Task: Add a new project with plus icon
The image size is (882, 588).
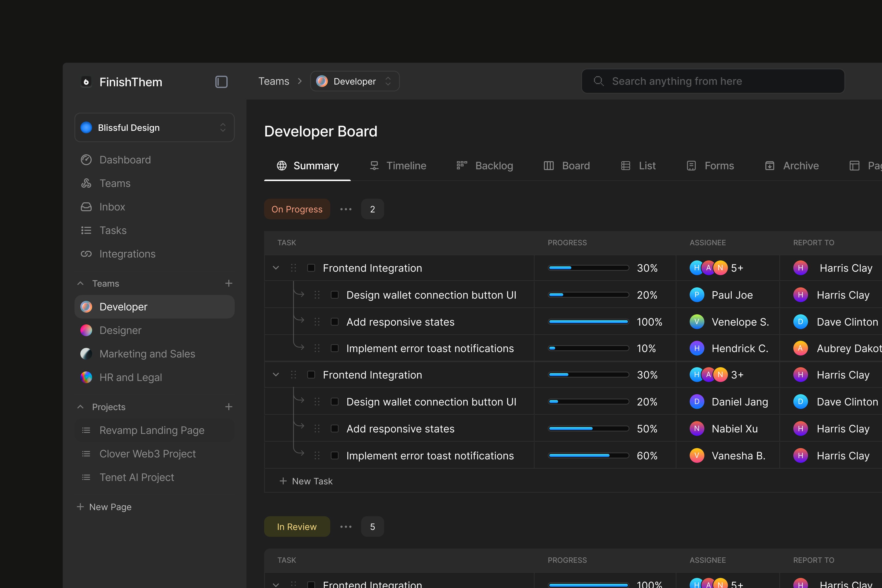Action: (x=229, y=407)
